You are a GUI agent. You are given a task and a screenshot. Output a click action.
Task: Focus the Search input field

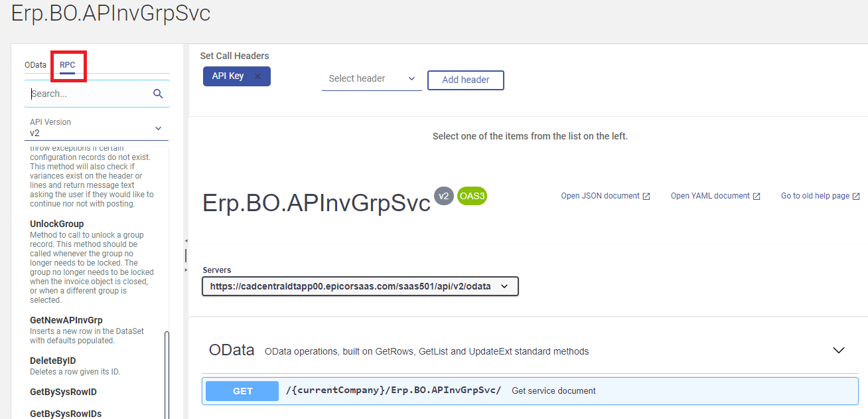coord(89,94)
